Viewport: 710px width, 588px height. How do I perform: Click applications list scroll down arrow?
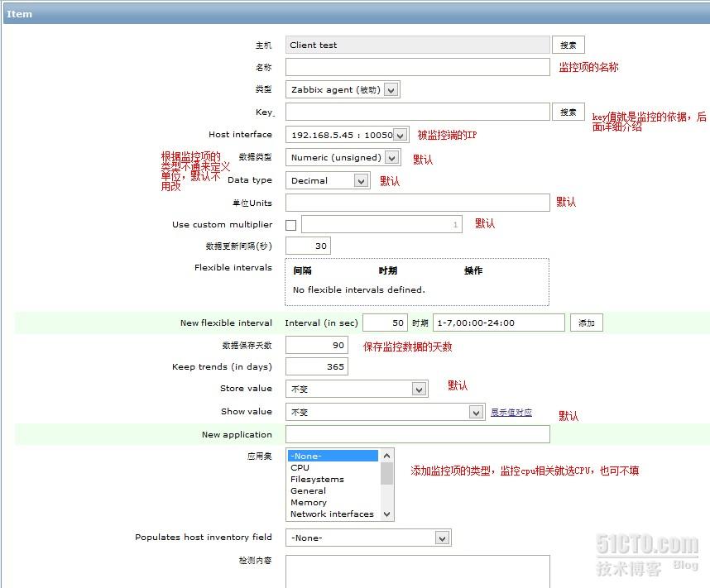[x=386, y=514]
